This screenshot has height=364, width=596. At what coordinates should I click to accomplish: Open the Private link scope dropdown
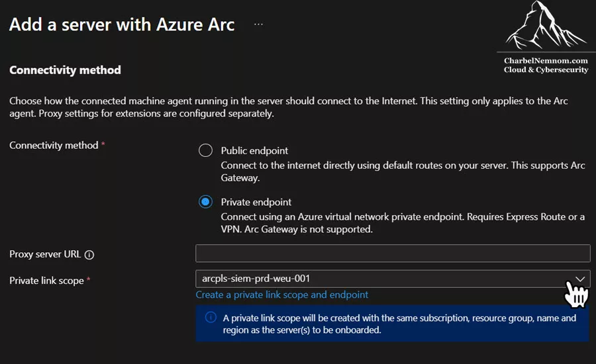click(x=393, y=279)
